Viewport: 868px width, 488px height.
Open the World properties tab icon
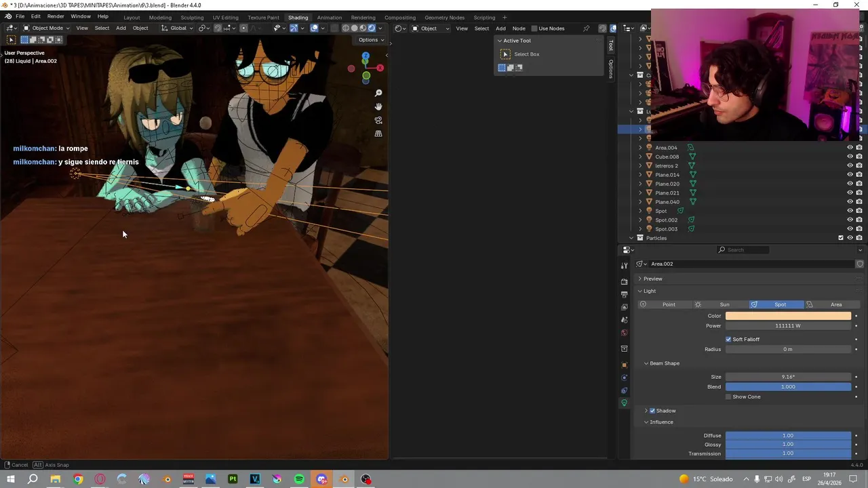[625, 333]
